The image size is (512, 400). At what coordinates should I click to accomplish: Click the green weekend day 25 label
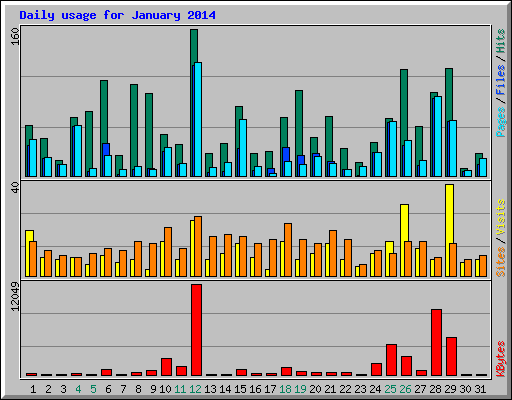point(390,389)
